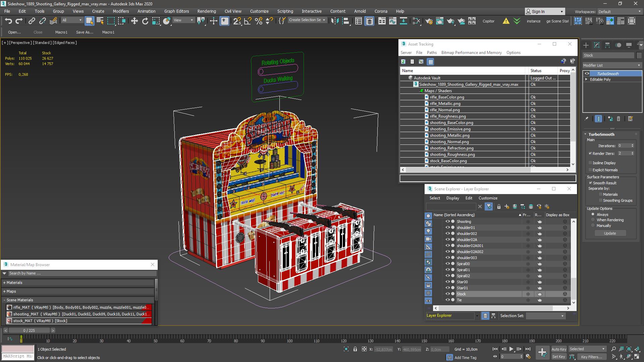Open the View reference coordinate dropdown

point(183,20)
